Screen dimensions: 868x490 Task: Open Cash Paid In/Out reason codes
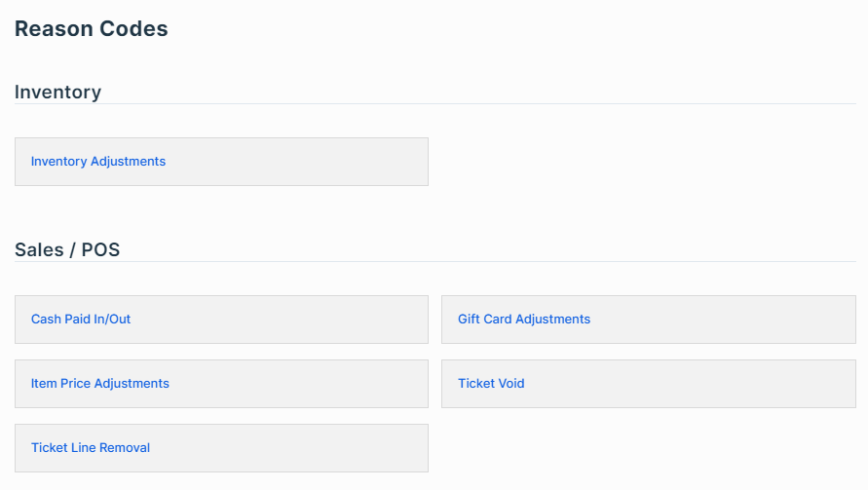pos(81,319)
